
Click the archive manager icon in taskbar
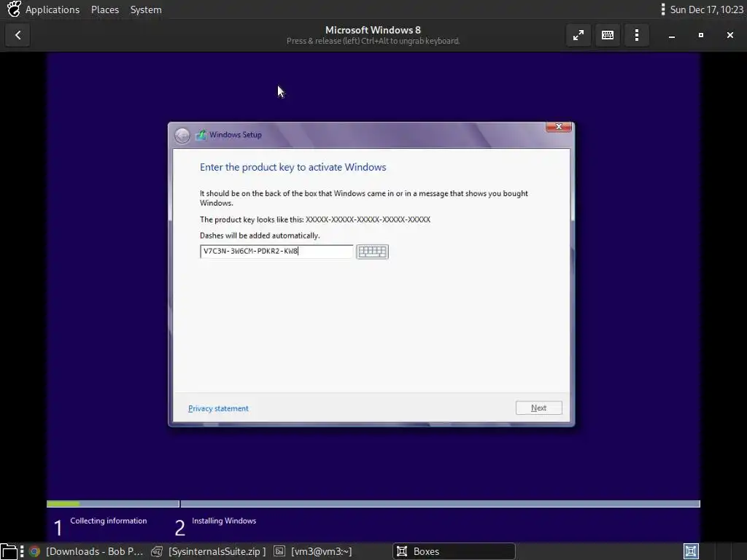click(157, 551)
